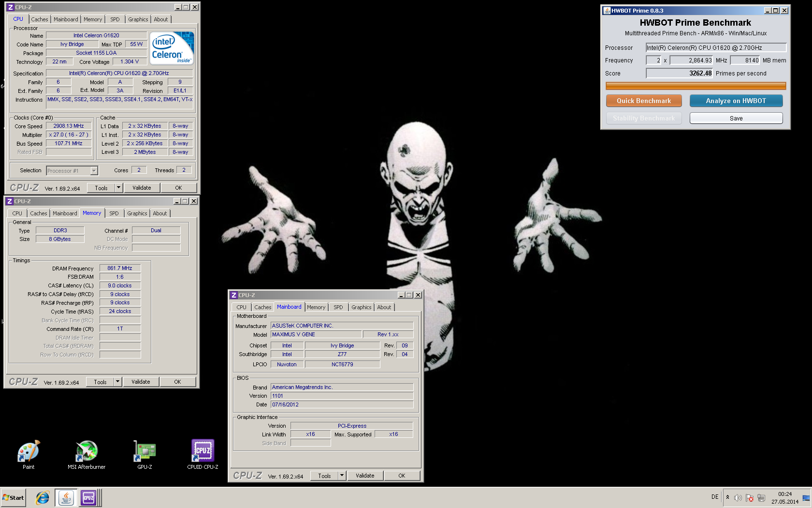Screen dimensions: 812x508
Task: Click Validate in Mainboard CPU-Z window
Action: [365, 476]
